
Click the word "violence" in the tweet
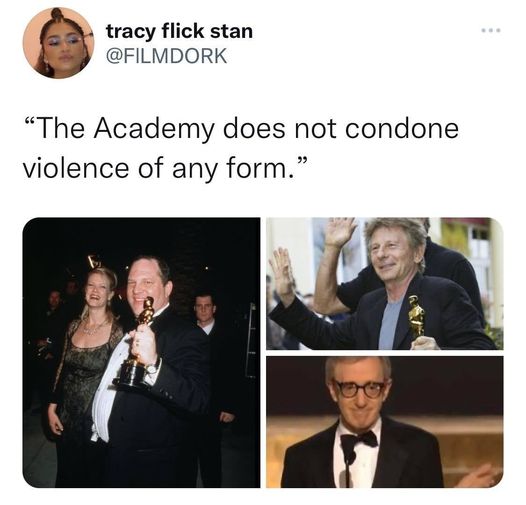pyautogui.click(x=75, y=168)
